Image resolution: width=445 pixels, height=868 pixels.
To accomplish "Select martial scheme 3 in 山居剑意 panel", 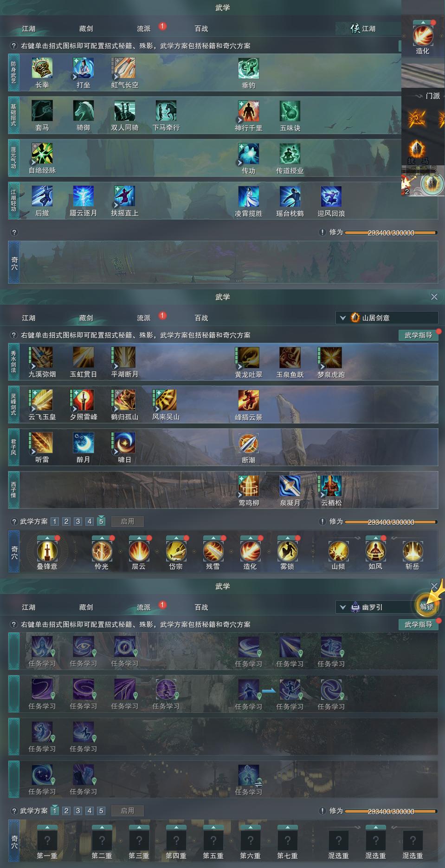I will pyautogui.click(x=78, y=522).
